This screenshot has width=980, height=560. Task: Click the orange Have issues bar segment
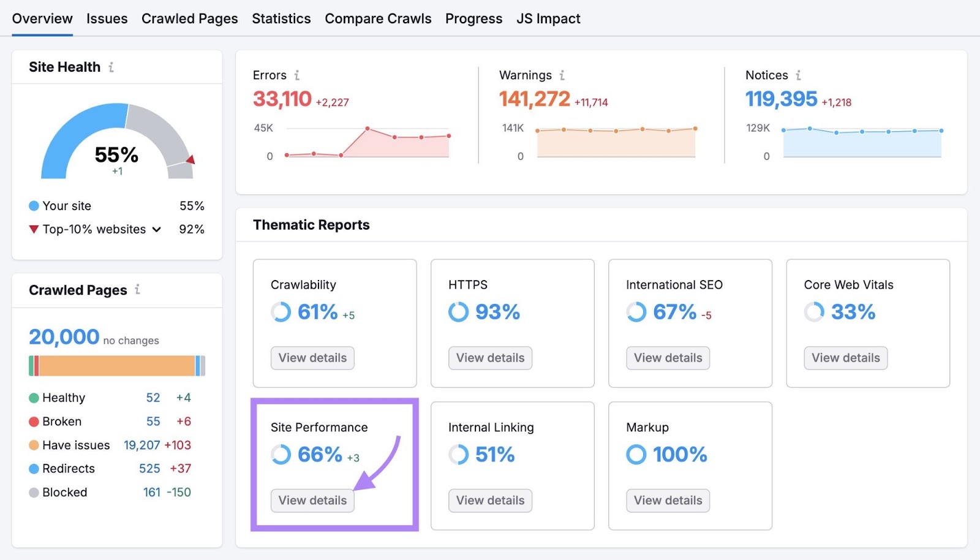coord(116,365)
